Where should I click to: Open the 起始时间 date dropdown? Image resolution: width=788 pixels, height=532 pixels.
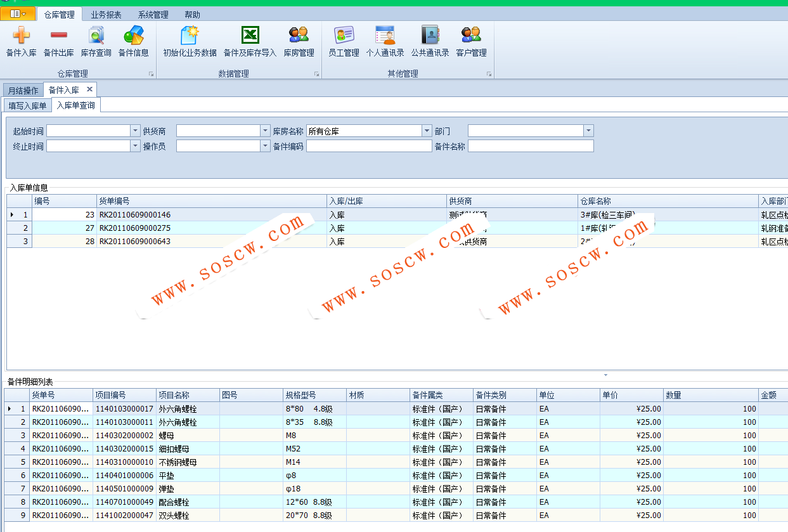135,131
